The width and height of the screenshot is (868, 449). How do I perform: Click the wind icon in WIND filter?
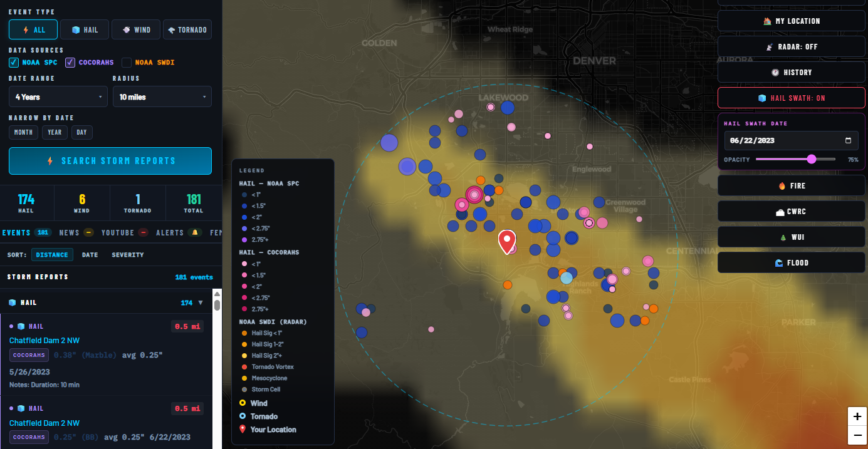(x=126, y=29)
